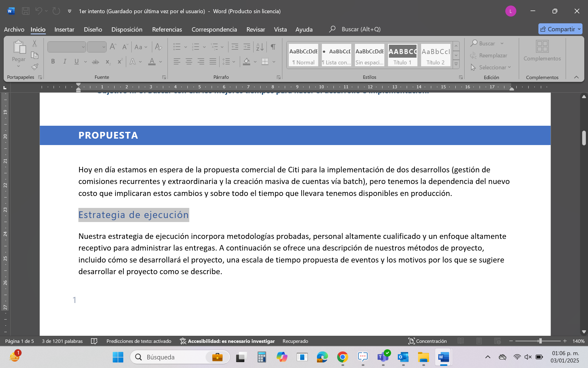Viewport: 588px width, 368px height.
Task: Toggle Show paragraph marks pilcrow
Action: [x=273, y=47]
